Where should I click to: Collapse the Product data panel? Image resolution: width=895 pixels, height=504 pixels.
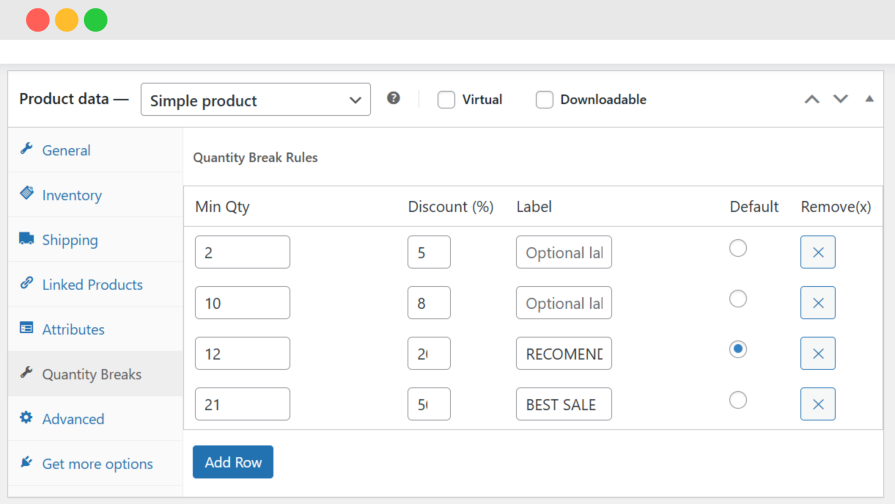pyautogui.click(x=869, y=99)
